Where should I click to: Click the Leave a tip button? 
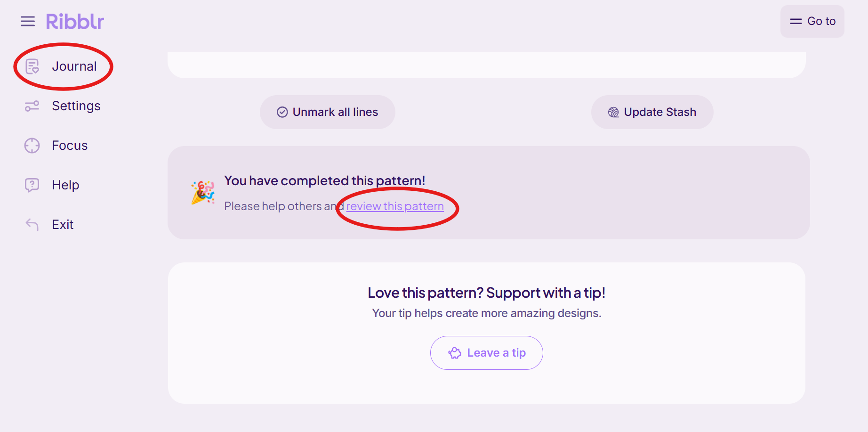[x=487, y=353]
